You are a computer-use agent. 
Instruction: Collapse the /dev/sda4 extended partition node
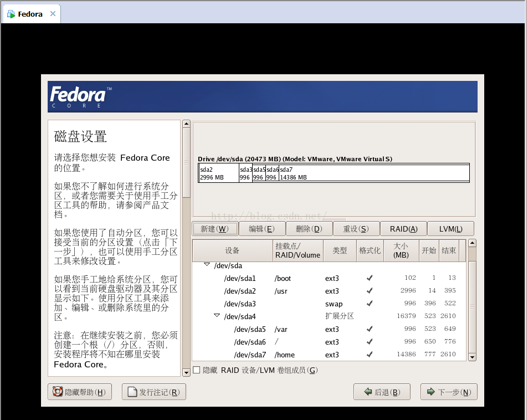(217, 316)
